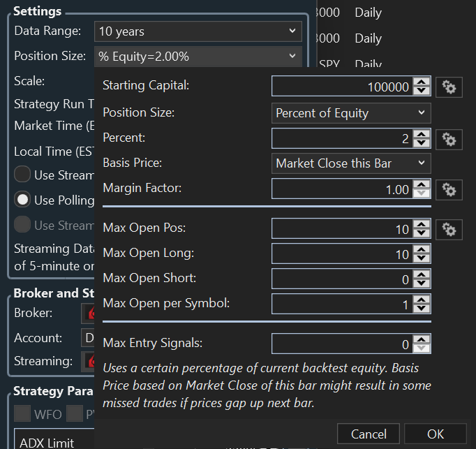Open the Position Size type dropdown
The image size is (476, 449).
[x=350, y=113]
